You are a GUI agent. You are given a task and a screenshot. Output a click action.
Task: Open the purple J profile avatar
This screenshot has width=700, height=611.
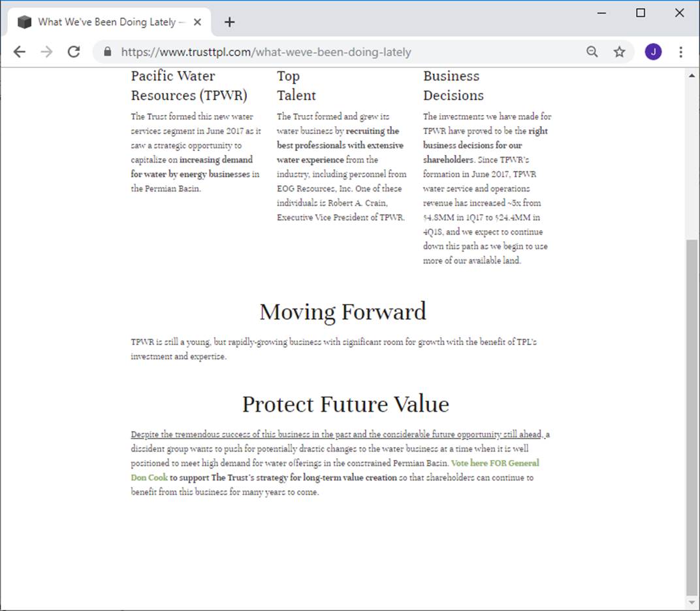click(653, 52)
